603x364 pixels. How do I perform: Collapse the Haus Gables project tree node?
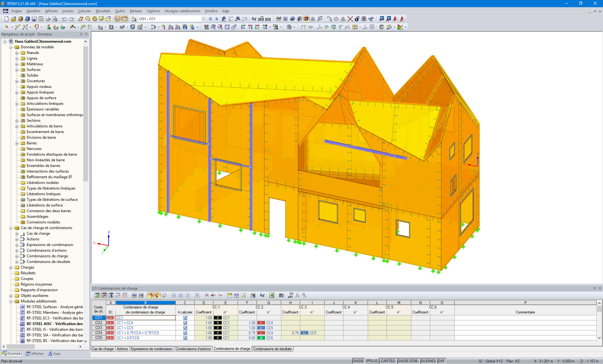tap(4, 41)
